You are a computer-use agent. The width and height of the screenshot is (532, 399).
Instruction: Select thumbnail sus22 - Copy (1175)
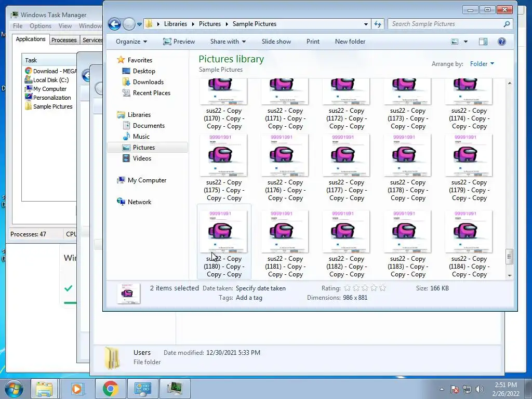[223, 155]
